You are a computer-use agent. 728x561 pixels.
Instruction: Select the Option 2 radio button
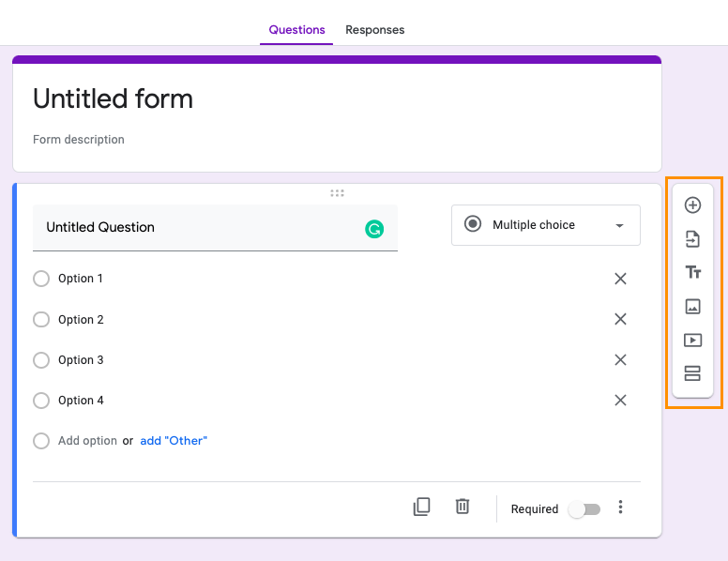41,320
